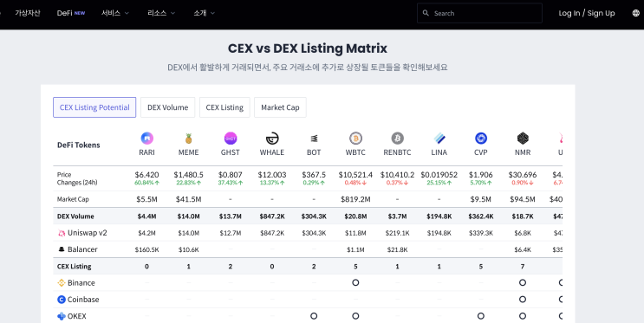The width and height of the screenshot is (644, 323).
Task: Expand the 서비스 dropdown menu
Action: coord(115,13)
